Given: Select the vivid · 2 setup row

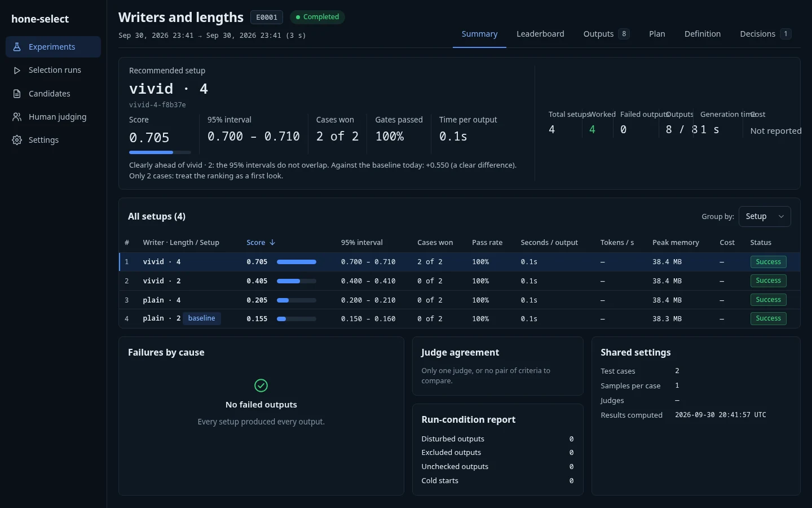Looking at the screenshot, I should pyautogui.click(x=460, y=281).
